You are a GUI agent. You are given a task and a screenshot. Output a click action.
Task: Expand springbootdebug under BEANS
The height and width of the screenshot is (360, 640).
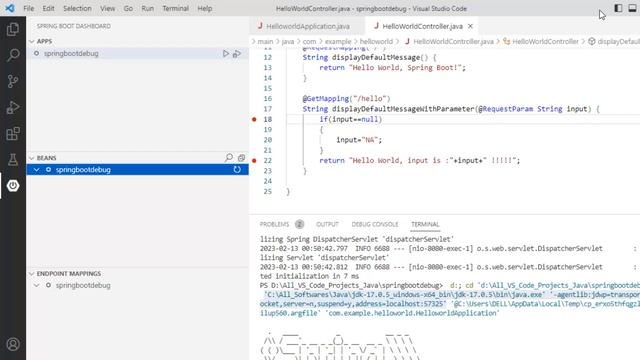pyautogui.click(x=37, y=169)
